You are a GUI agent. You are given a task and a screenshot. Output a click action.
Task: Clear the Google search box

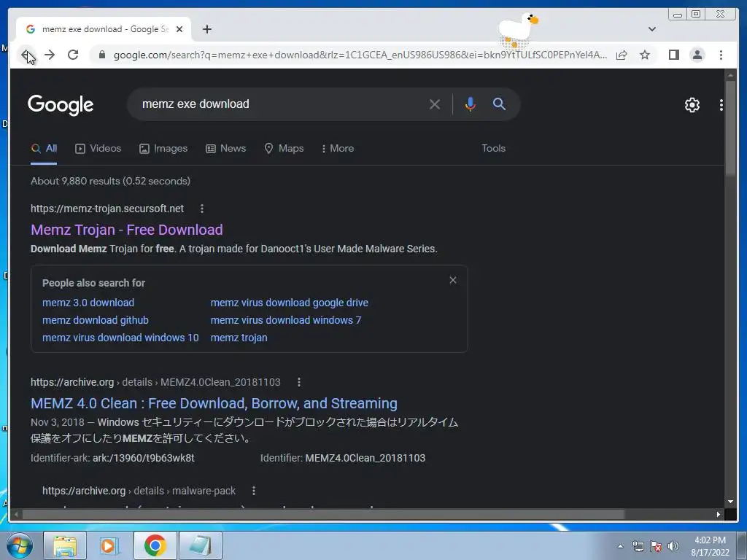tap(435, 104)
